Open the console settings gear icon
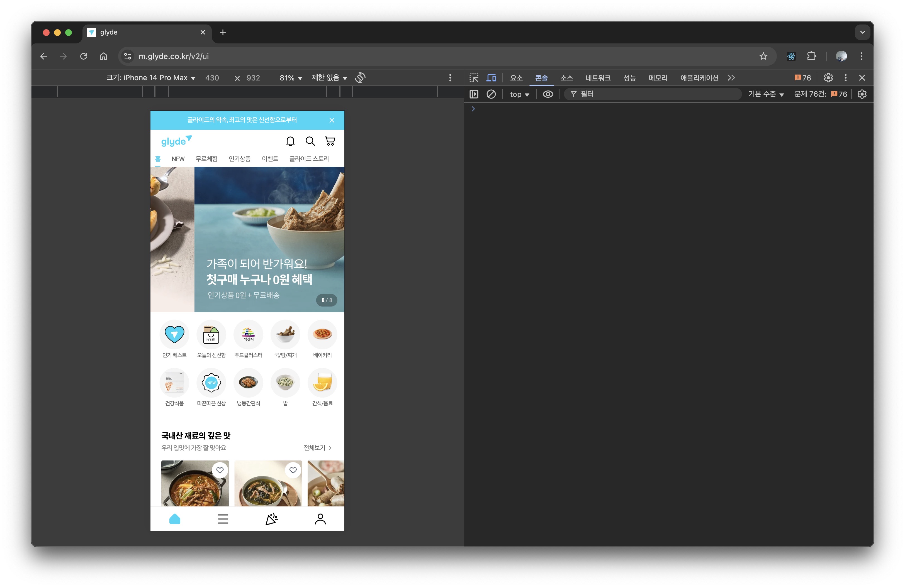Screen dimensions: 905x588 point(862,94)
